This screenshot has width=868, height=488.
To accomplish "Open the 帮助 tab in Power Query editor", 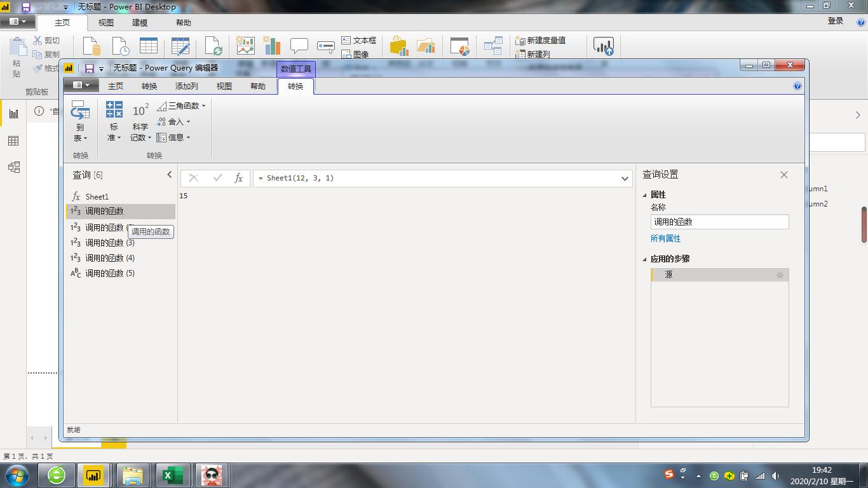I will [x=258, y=86].
